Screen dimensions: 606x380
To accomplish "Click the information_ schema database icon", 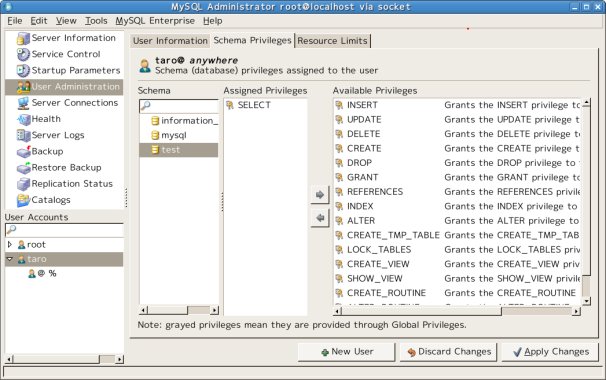I will tap(155, 121).
